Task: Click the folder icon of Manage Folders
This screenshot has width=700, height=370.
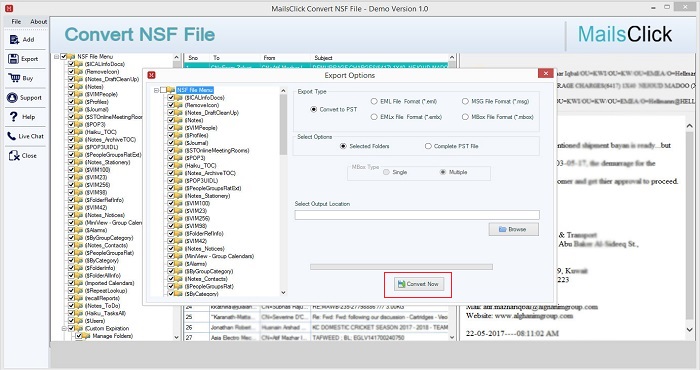Action: click(86, 336)
